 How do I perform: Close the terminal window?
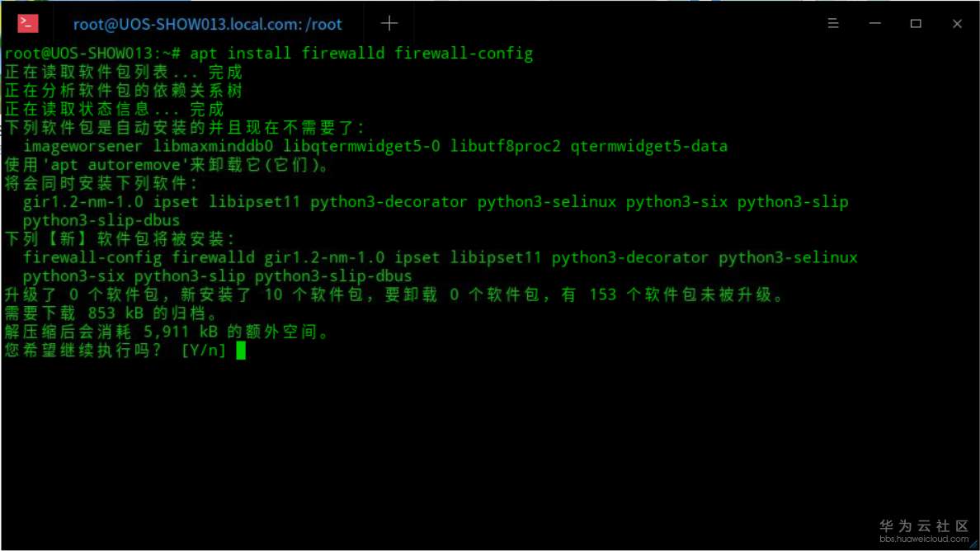point(957,24)
